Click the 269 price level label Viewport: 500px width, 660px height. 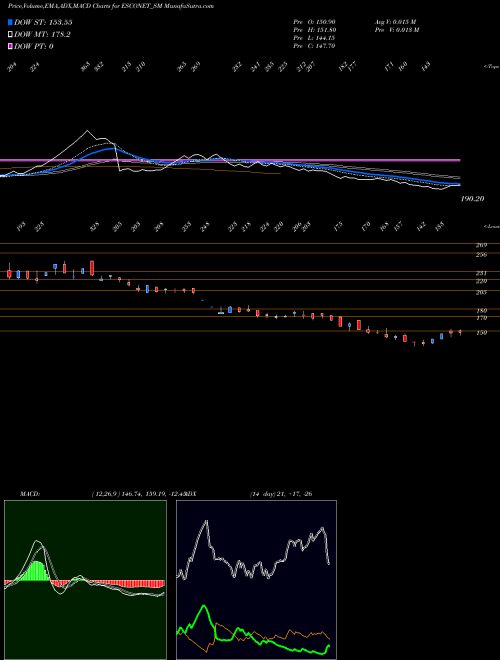pyautogui.click(x=481, y=245)
